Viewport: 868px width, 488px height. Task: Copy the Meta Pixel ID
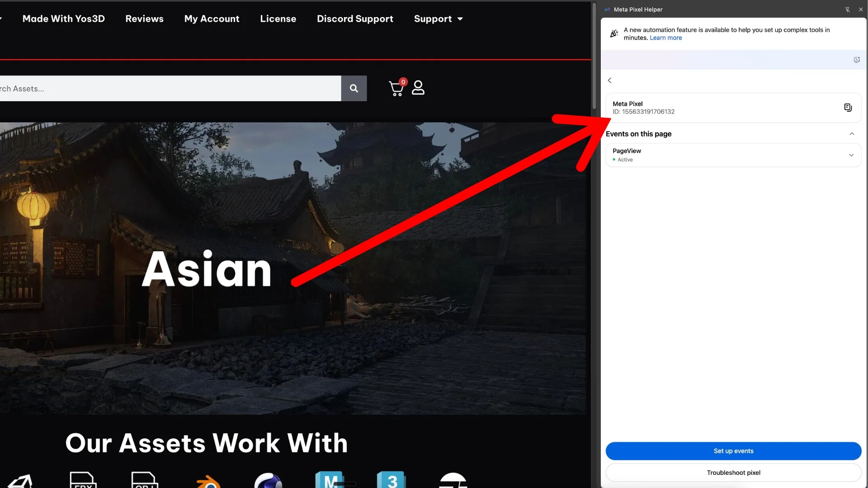tap(848, 108)
